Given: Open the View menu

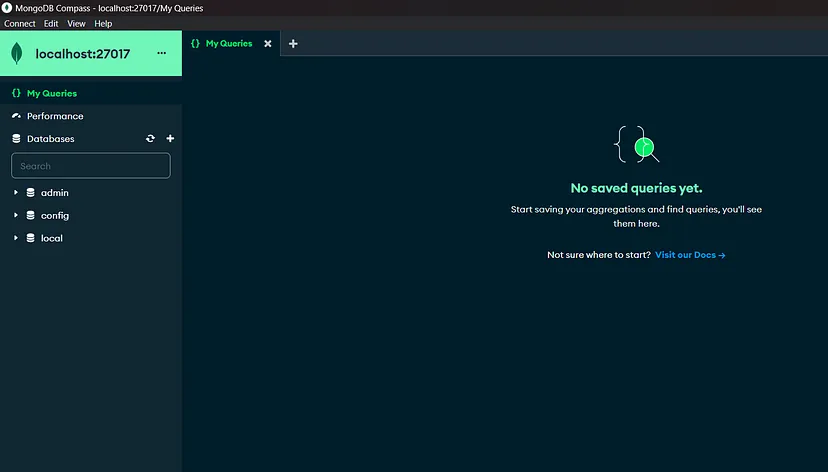Looking at the screenshot, I should (76, 23).
